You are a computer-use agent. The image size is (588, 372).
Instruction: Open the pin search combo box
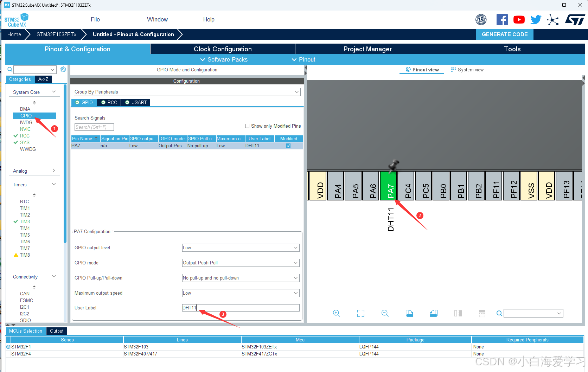point(533,313)
